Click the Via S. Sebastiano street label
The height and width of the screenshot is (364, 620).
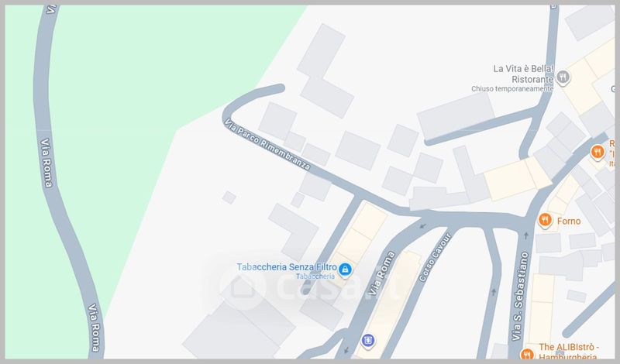(x=520, y=297)
